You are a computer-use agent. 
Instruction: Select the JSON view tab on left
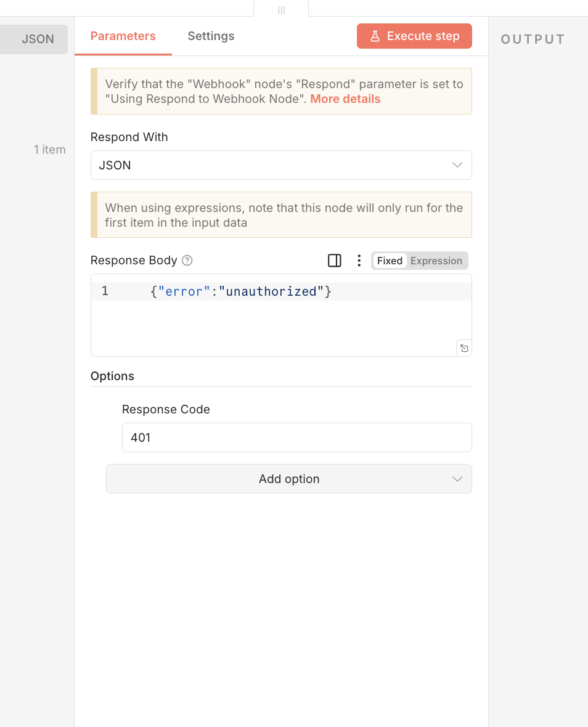[38, 39]
